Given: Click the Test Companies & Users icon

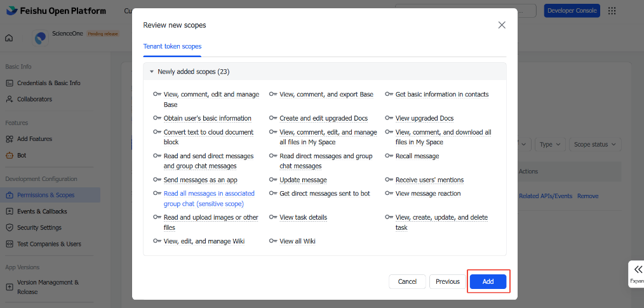Looking at the screenshot, I should pos(10,244).
